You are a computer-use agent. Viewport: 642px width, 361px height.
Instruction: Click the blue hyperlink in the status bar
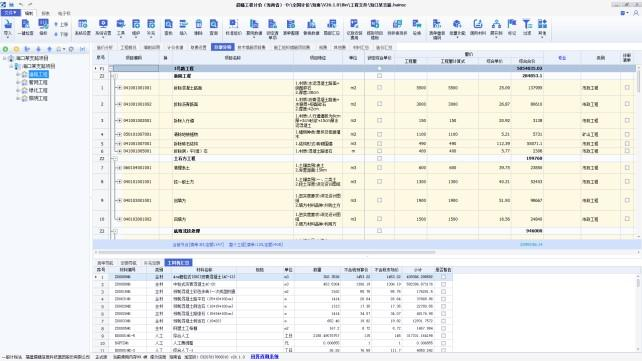click(264, 357)
